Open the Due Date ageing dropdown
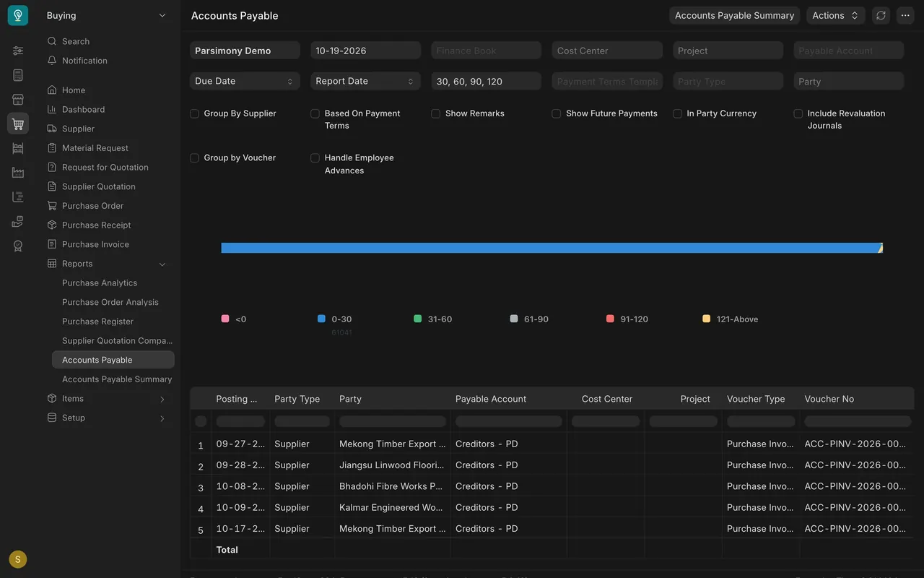The image size is (924, 578). point(245,81)
